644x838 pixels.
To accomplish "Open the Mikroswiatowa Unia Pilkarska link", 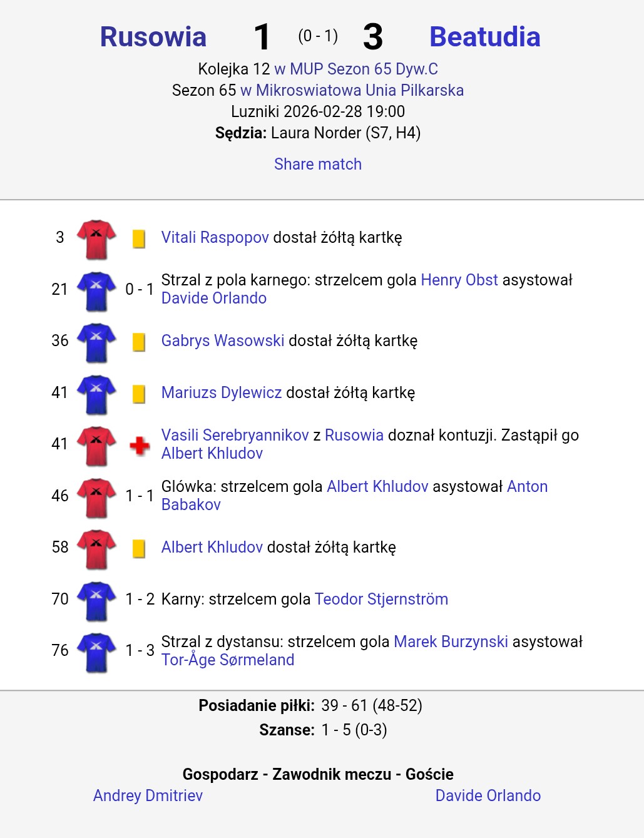I will (352, 90).
